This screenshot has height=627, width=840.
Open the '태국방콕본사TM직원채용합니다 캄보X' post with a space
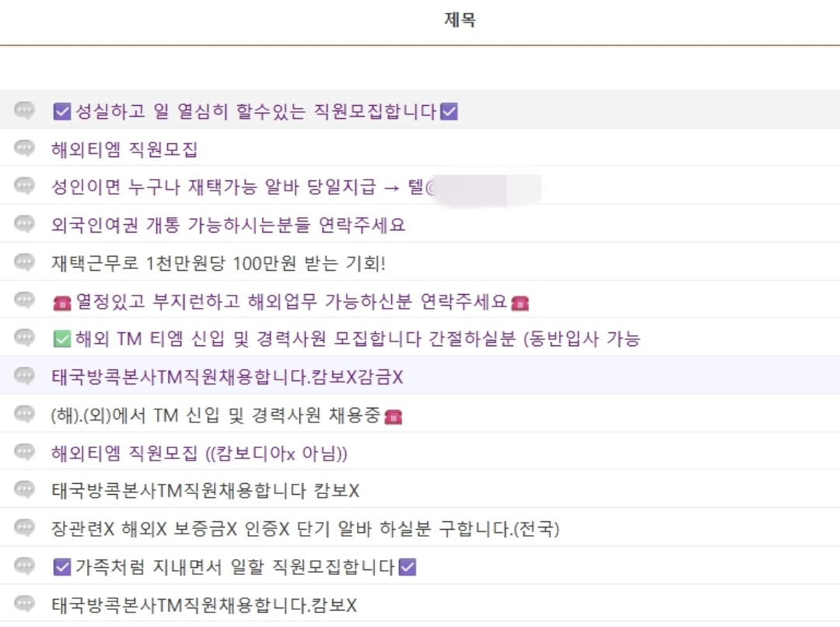[x=205, y=492]
